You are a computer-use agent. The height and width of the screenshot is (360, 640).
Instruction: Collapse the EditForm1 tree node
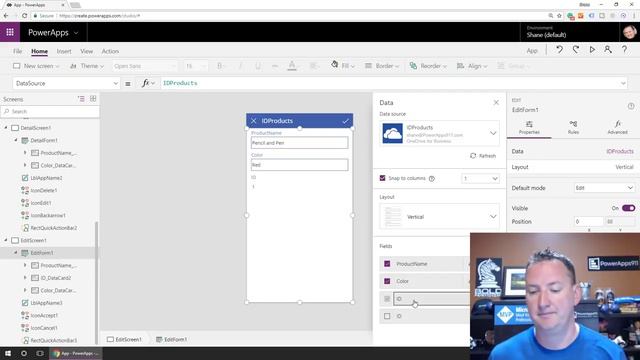coord(16,253)
